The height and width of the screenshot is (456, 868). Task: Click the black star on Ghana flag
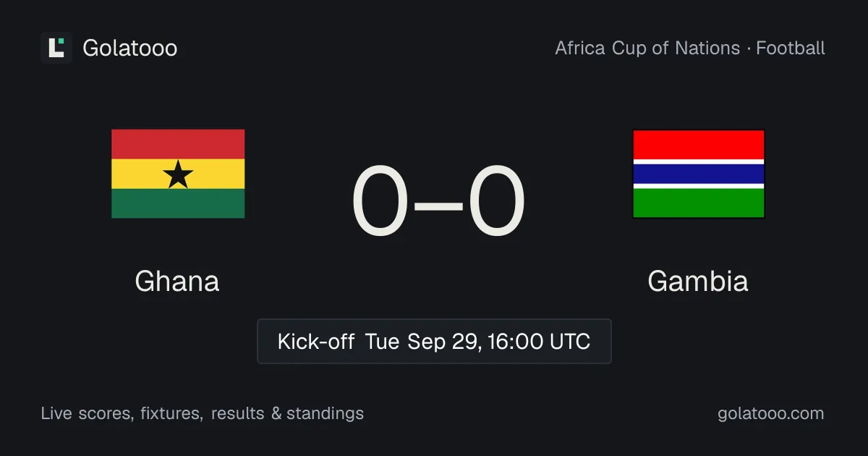[178, 174]
